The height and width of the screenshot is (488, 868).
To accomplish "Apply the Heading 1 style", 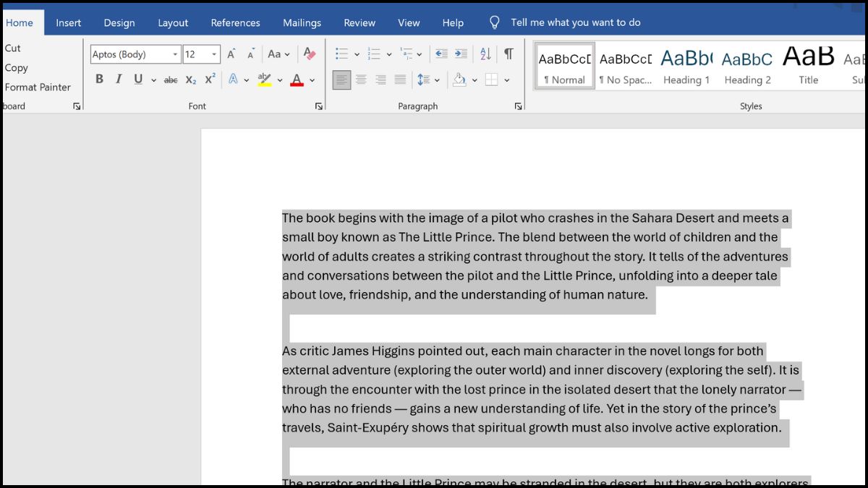I will pyautogui.click(x=686, y=67).
